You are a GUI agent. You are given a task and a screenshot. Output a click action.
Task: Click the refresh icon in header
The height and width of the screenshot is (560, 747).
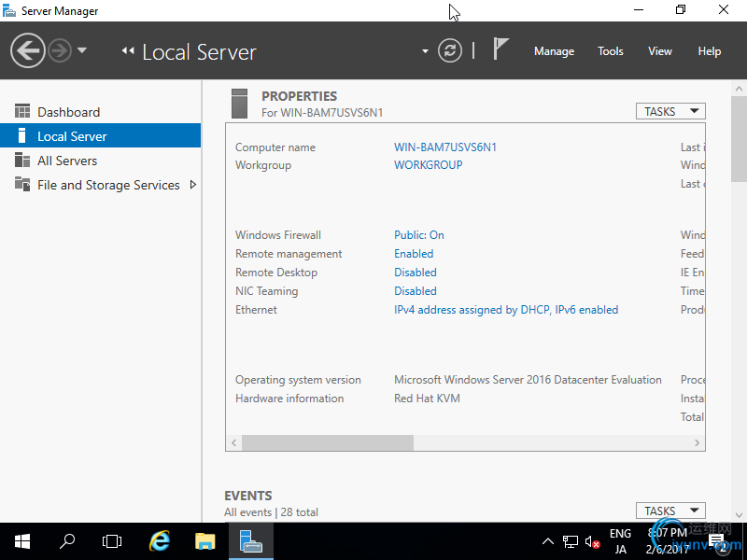pos(450,50)
